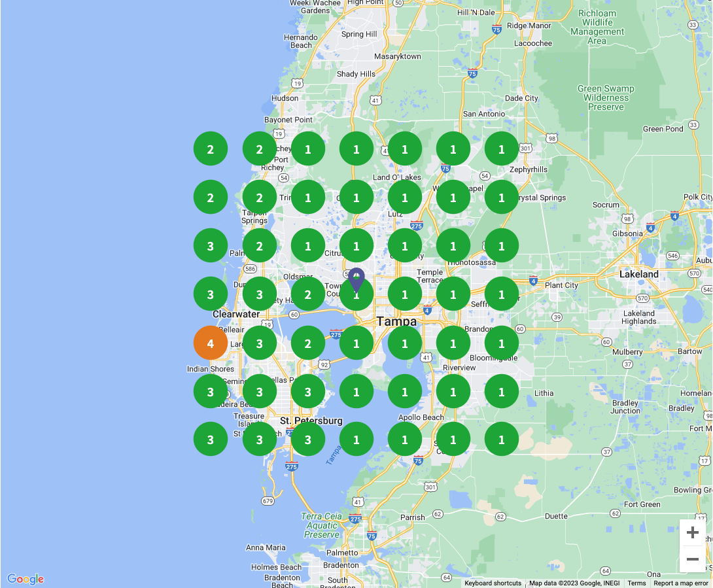Click green 3 marker just below St. Petersburg label

(308, 440)
